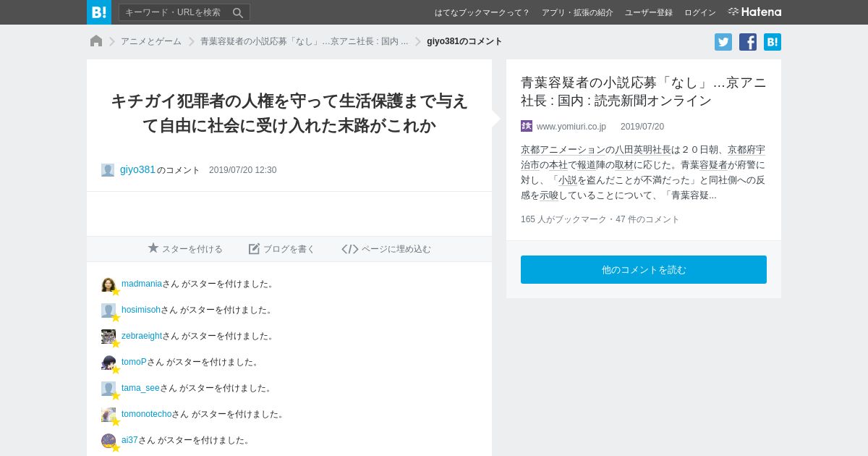
Task: Open madmania user link
Action: point(142,284)
